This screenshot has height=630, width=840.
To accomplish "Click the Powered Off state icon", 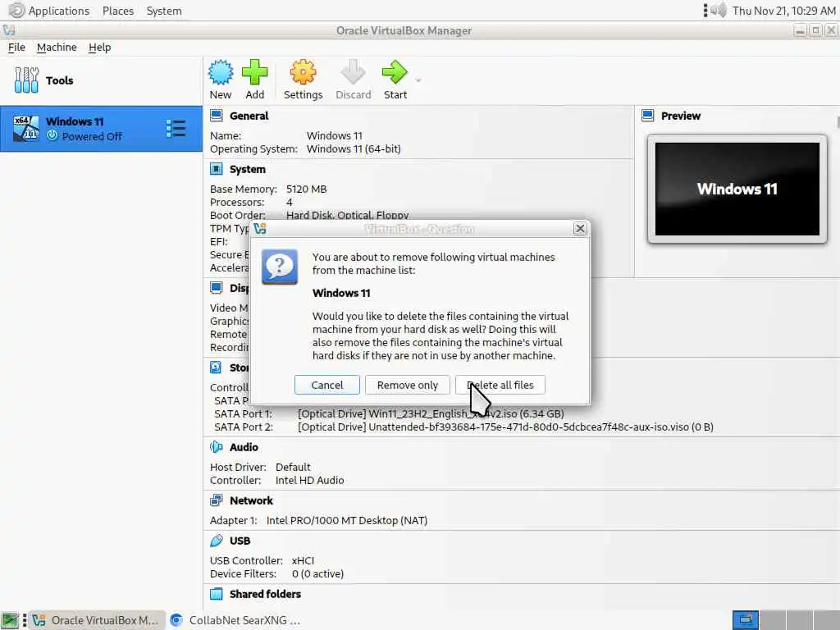I will [x=52, y=135].
